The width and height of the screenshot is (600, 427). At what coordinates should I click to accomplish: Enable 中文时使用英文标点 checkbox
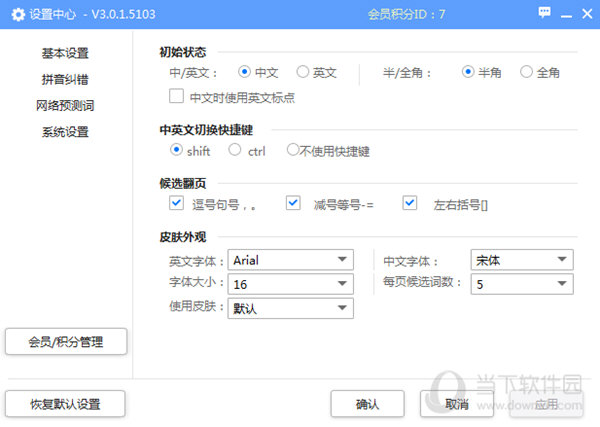tap(176, 96)
